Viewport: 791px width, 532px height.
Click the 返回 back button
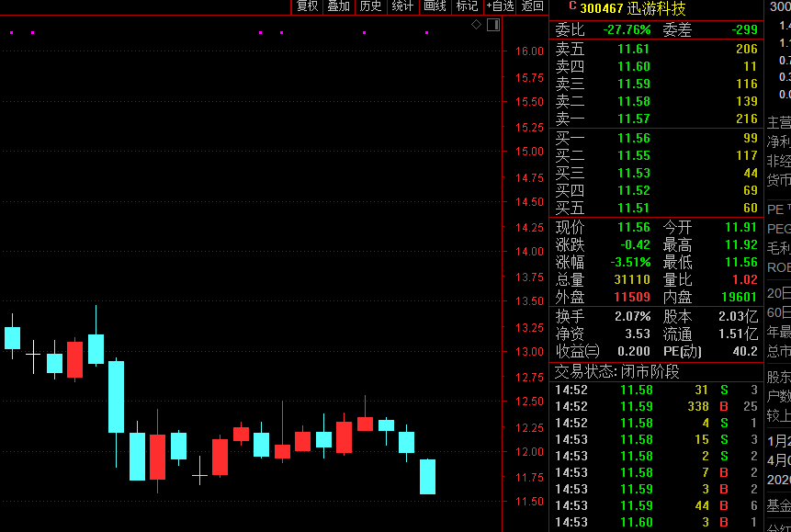(532, 6)
